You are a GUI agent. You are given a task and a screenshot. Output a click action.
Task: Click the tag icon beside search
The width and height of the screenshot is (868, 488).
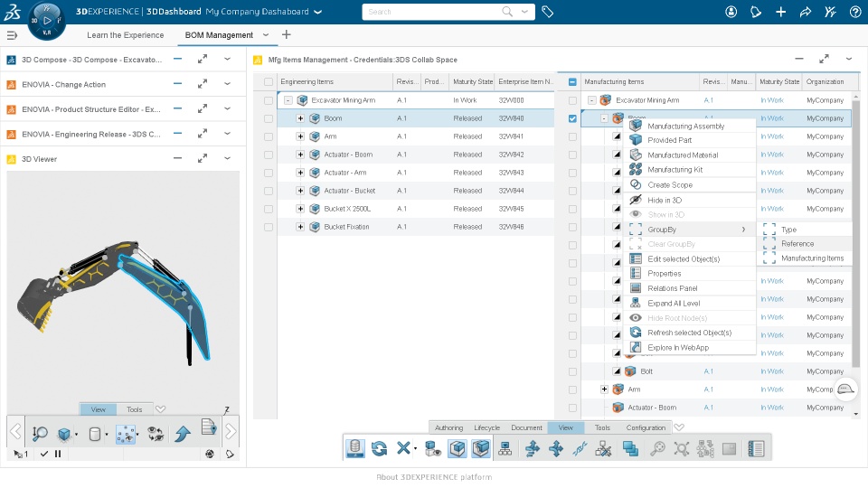(548, 12)
